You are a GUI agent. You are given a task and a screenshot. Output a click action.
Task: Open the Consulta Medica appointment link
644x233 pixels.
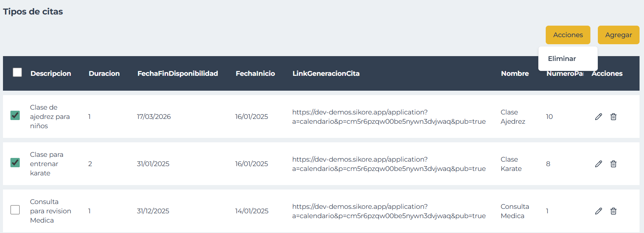(389, 211)
